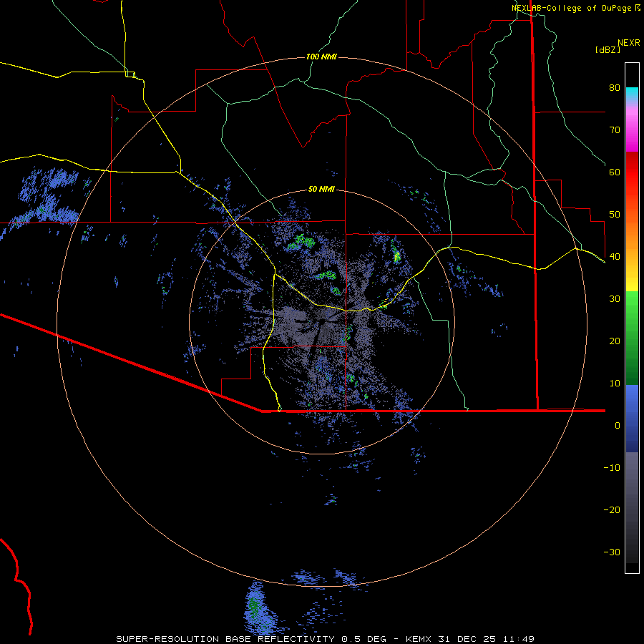Click the NEXLAB-College of DuPage label
Image resolution: width=644 pixels, height=644 pixels.
(575, 8)
